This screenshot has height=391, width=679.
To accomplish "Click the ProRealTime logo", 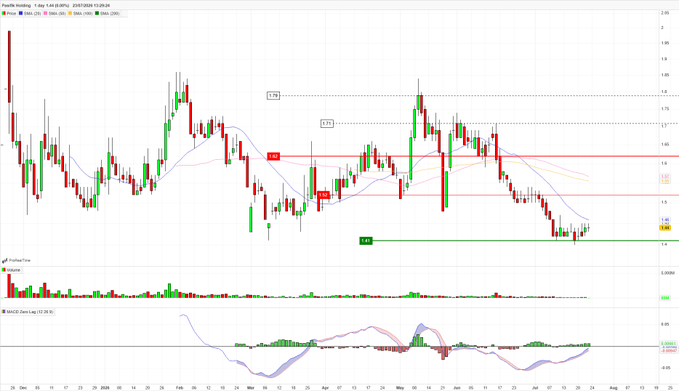I will pyautogui.click(x=16, y=260).
